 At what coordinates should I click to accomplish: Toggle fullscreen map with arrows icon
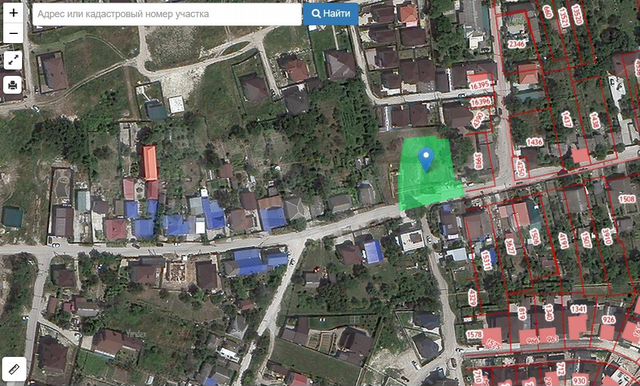pyautogui.click(x=13, y=60)
